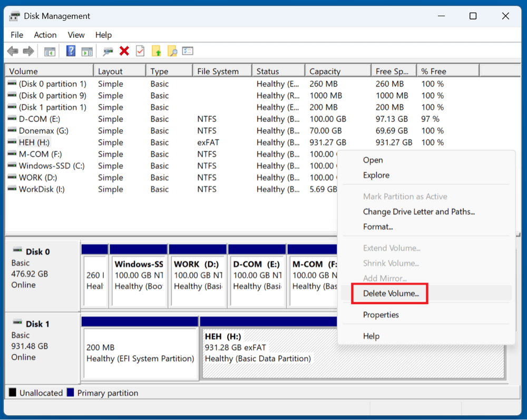Click the document-with-checkmark toolbar icon

(x=139, y=51)
